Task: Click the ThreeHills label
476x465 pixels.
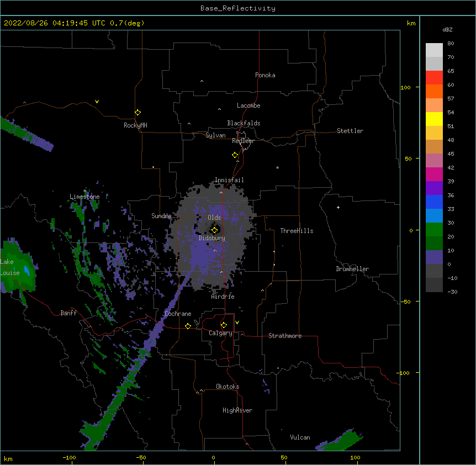Action: tap(297, 231)
